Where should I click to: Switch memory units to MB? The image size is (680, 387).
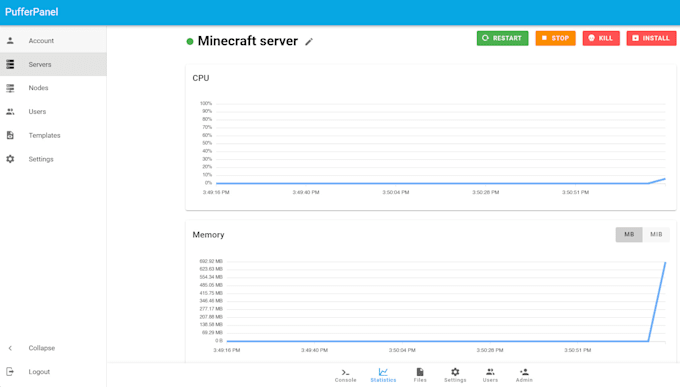(629, 234)
